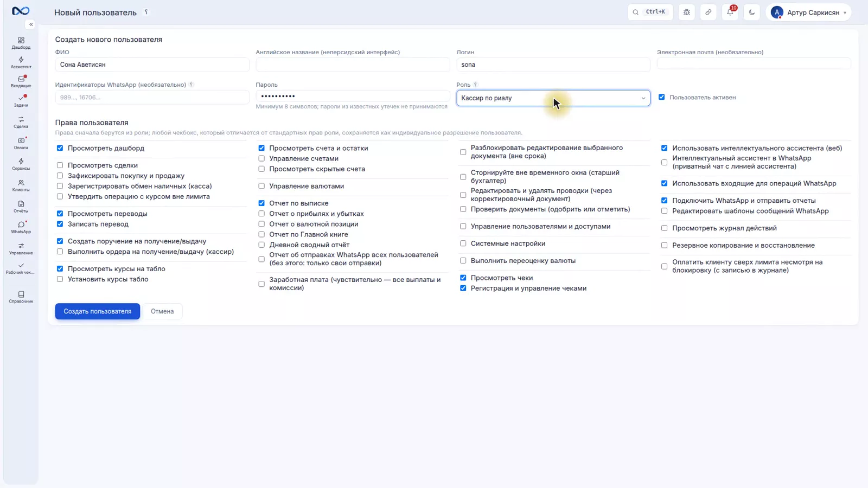Uncheck Просмотреть дашборд checkbox
This screenshot has height=488, width=868.
point(60,148)
